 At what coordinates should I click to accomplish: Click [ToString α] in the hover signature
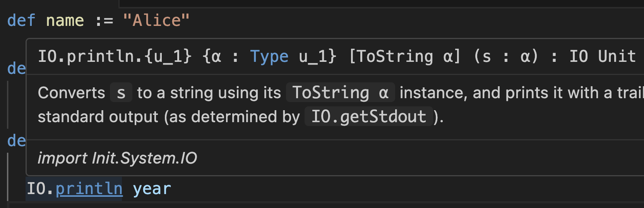[x=405, y=56]
